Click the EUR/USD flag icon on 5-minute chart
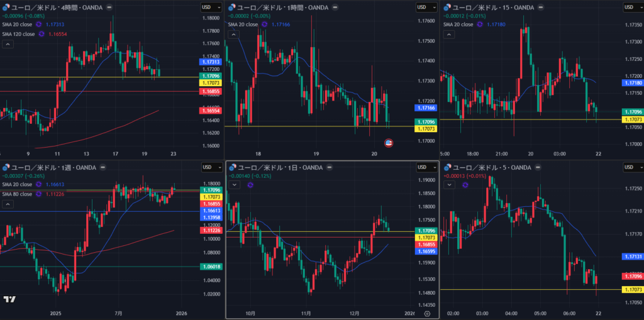The image size is (644, 320). (448, 168)
